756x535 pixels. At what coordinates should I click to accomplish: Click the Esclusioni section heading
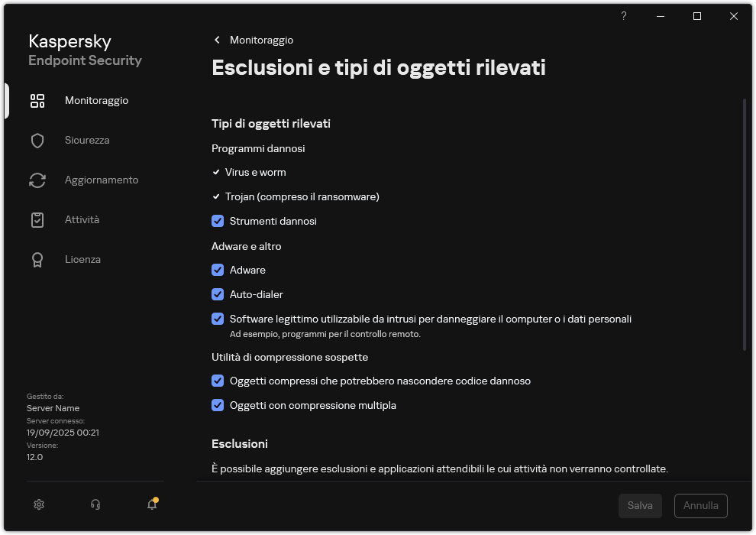coord(240,444)
